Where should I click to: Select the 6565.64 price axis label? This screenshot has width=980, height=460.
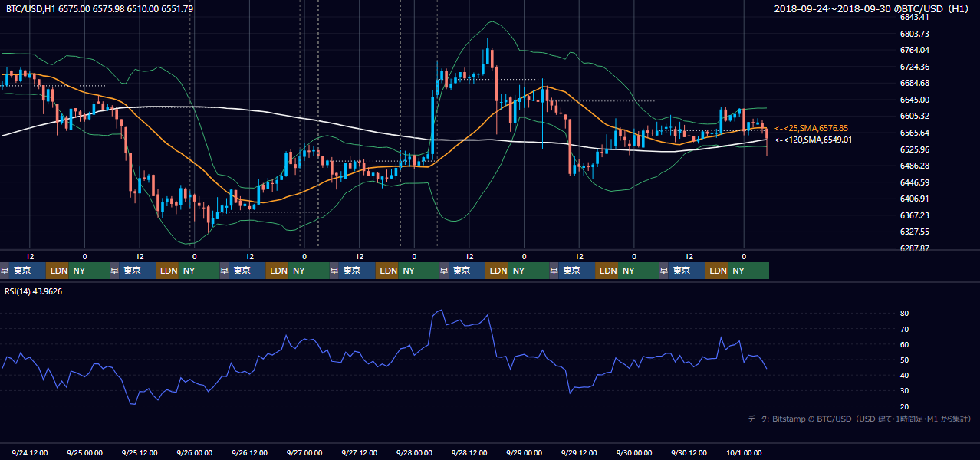pyautogui.click(x=916, y=133)
